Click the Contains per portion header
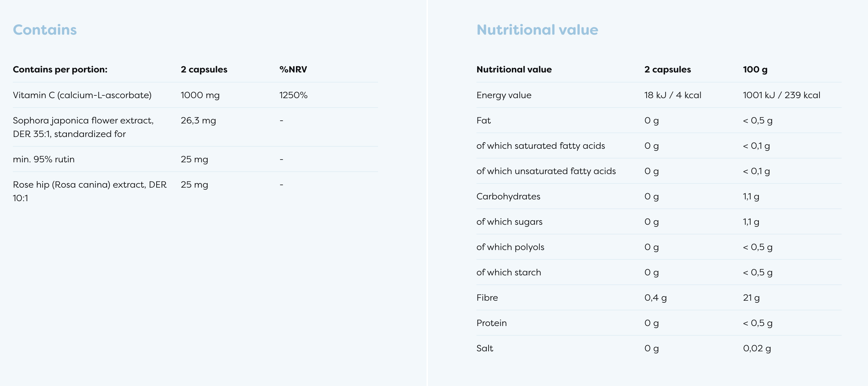The image size is (868, 386). [x=60, y=69]
